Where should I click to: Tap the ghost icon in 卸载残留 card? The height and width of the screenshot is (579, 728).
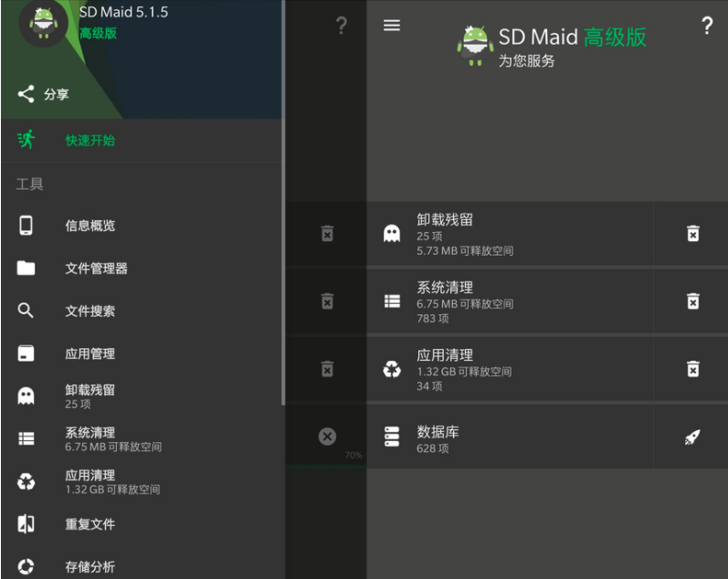pyautogui.click(x=391, y=234)
